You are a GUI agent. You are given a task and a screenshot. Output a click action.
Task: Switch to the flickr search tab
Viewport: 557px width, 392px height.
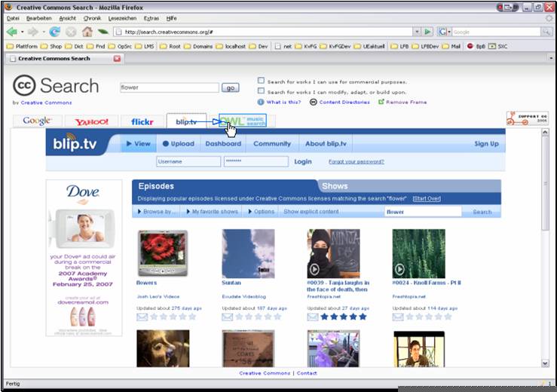(x=142, y=121)
